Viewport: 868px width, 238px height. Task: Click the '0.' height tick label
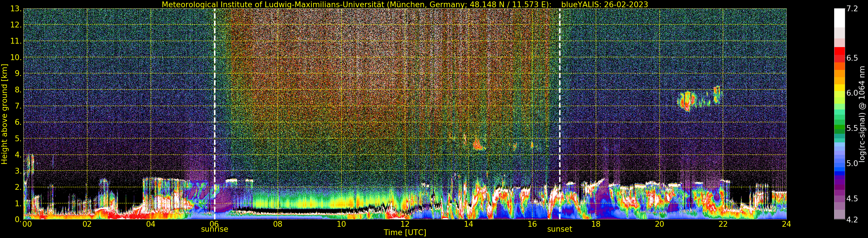tap(18, 219)
